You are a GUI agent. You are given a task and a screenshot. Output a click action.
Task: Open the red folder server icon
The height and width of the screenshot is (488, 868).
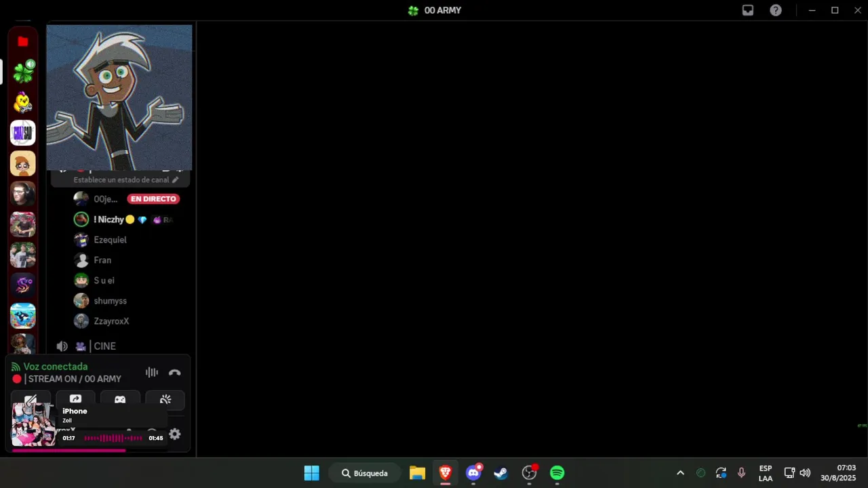pos(23,41)
